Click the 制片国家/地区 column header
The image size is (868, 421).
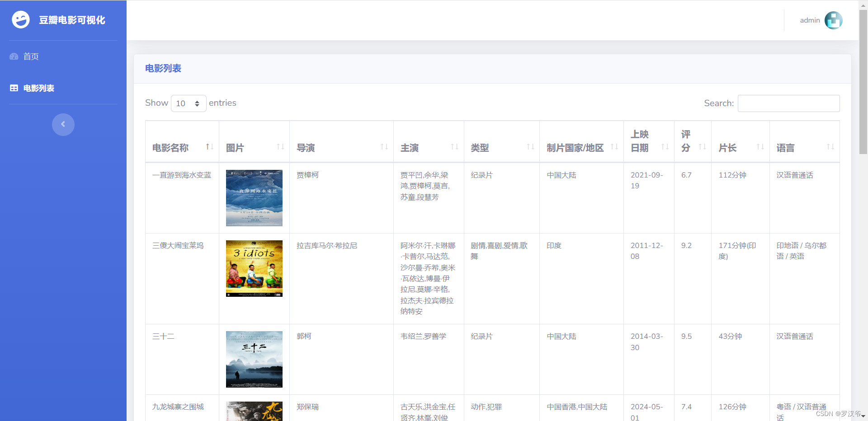click(575, 148)
